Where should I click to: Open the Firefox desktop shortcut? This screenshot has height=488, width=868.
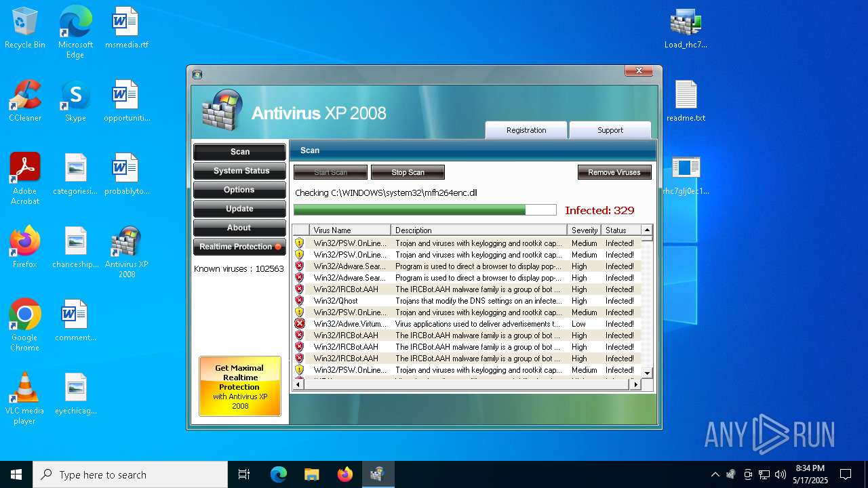[25, 248]
